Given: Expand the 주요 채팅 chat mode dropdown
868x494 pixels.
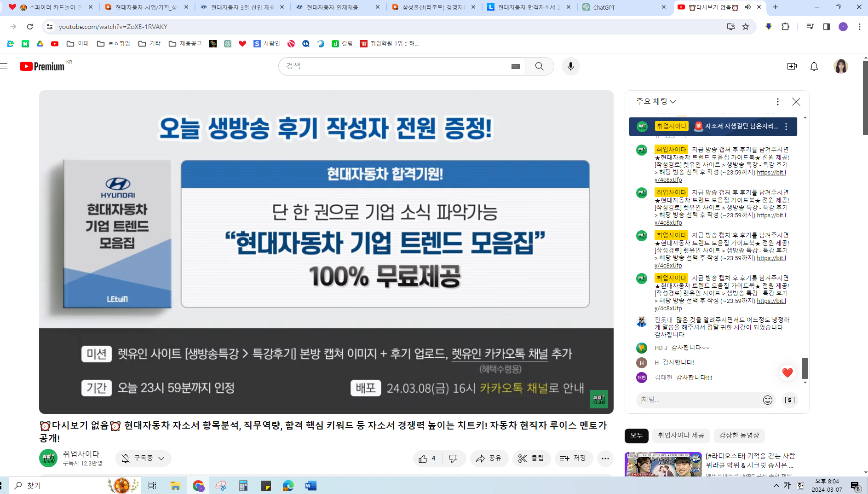Looking at the screenshot, I should point(656,101).
